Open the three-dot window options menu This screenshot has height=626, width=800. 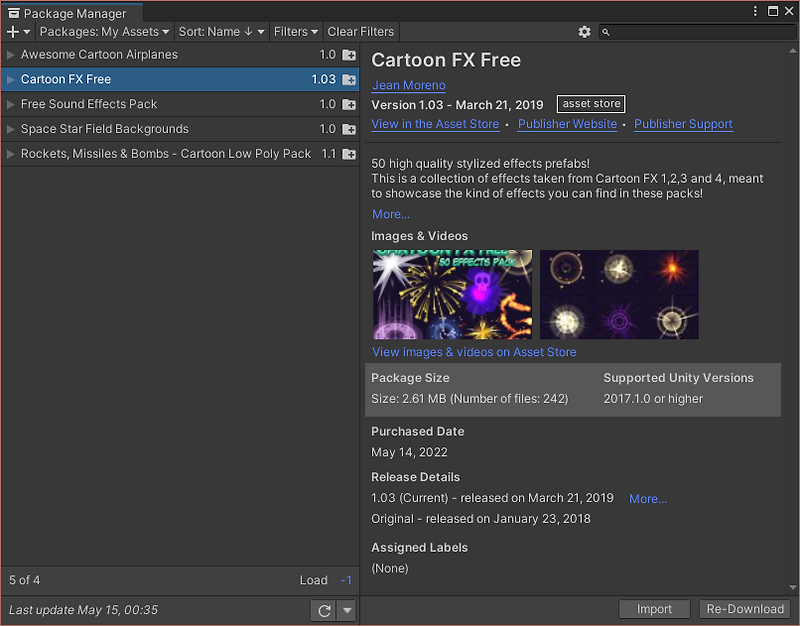tap(755, 11)
